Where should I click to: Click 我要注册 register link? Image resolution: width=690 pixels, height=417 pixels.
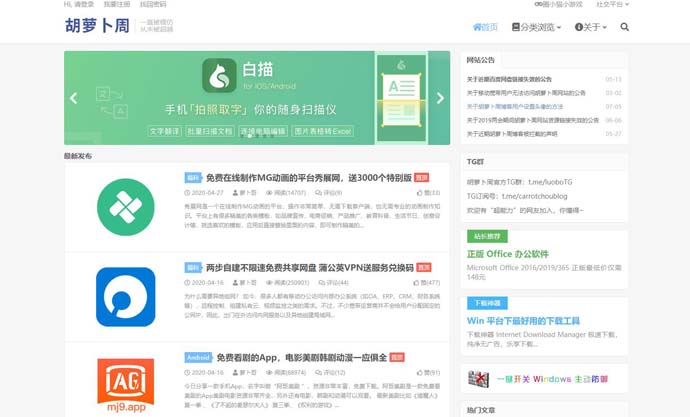coord(117,4)
